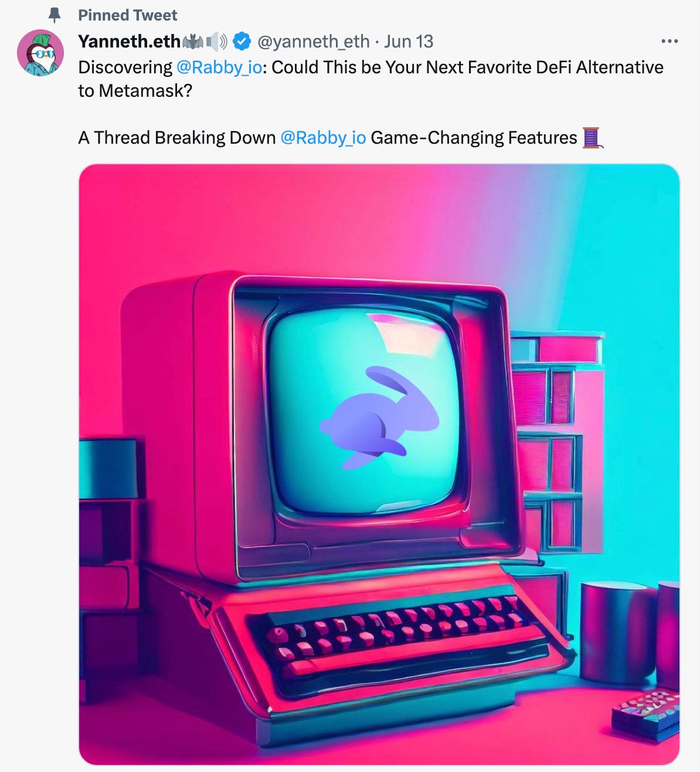Click the speaker emoji after the display name
The image size is (700, 772).
coord(217,42)
